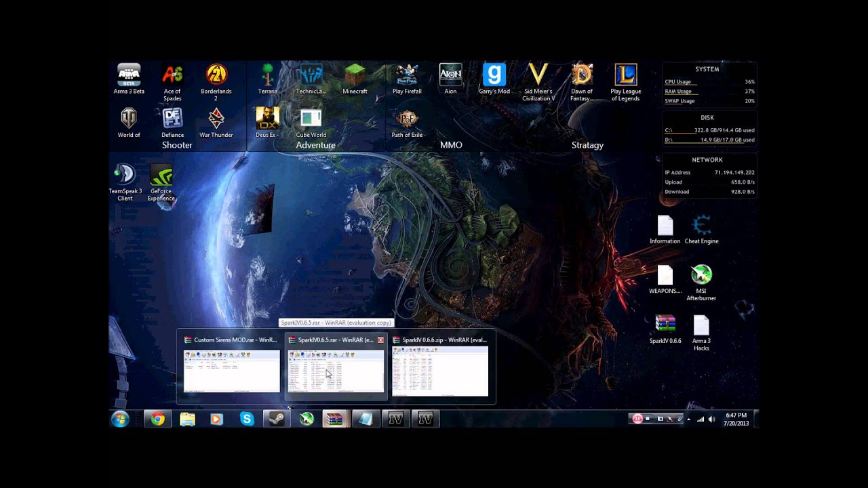Image resolution: width=868 pixels, height=488 pixels.
Task: Open the TechnicLauncher shortcut
Action: click(x=311, y=79)
